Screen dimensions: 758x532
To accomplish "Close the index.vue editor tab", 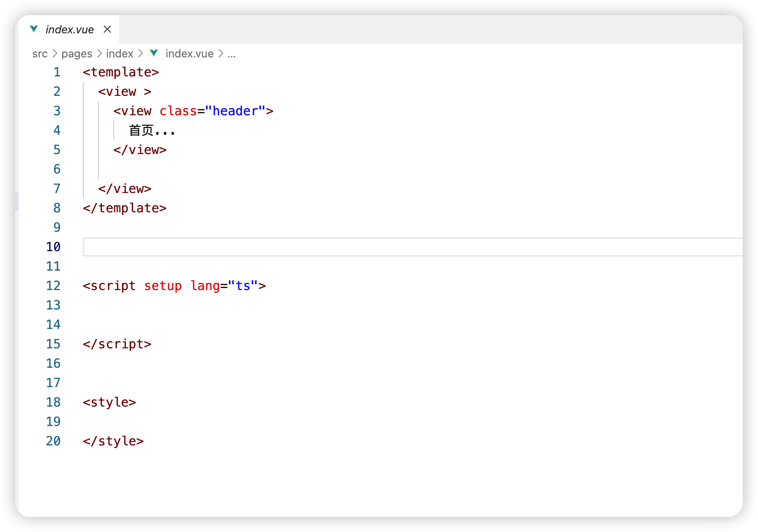I will (107, 29).
